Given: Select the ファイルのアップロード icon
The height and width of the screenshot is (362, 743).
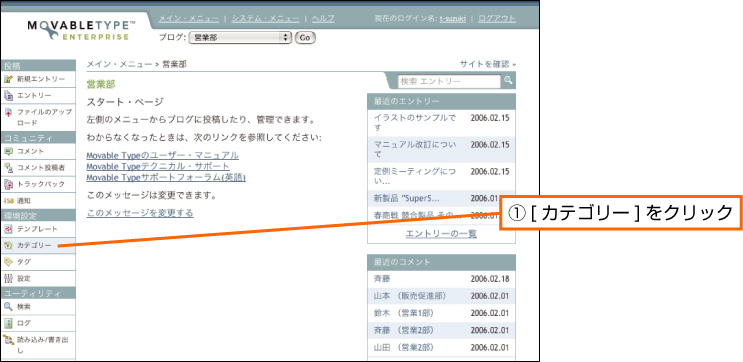Looking at the screenshot, I should [8, 112].
